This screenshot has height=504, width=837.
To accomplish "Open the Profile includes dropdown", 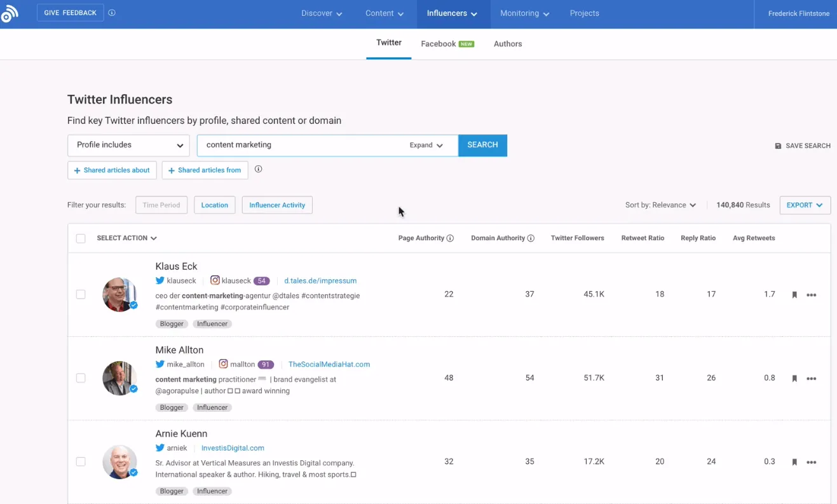I will tap(128, 145).
